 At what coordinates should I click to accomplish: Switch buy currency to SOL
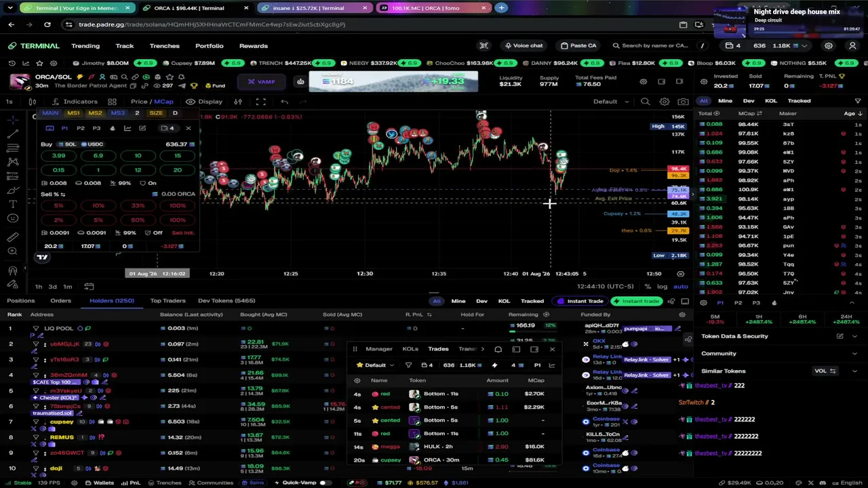67,144
